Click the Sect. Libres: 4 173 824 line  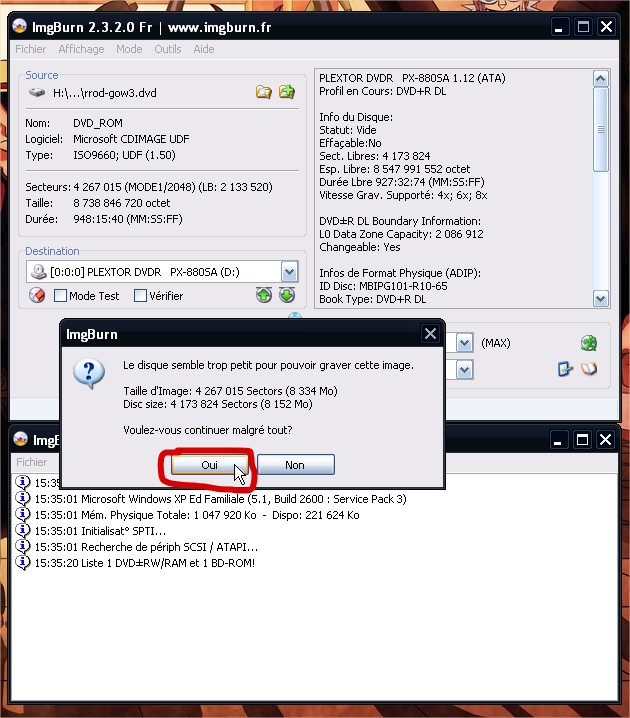coord(375,156)
